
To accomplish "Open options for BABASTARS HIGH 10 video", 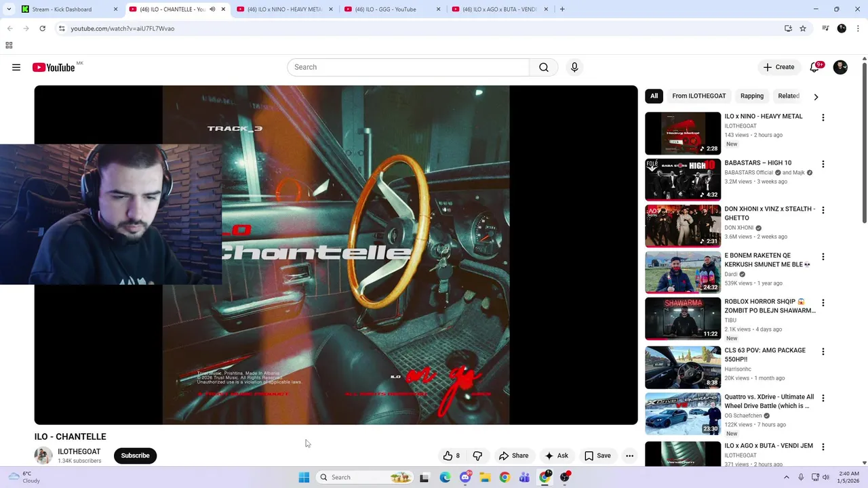I will point(823,164).
